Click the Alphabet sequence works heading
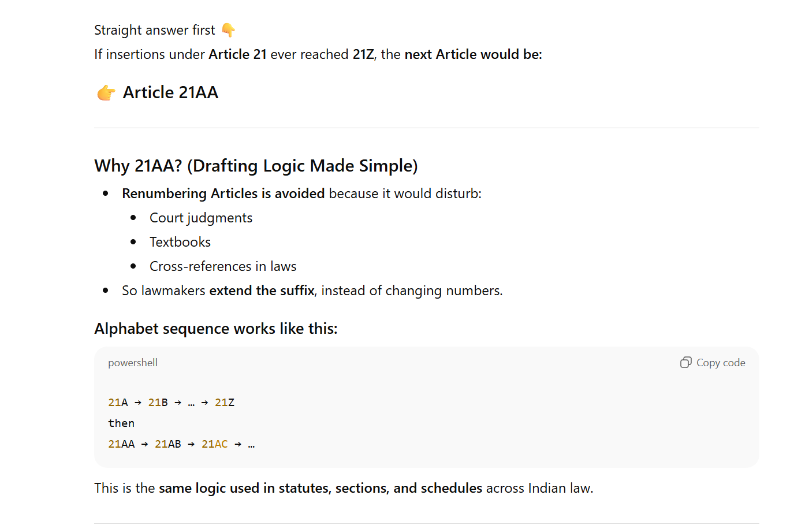 [x=215, y=329]
